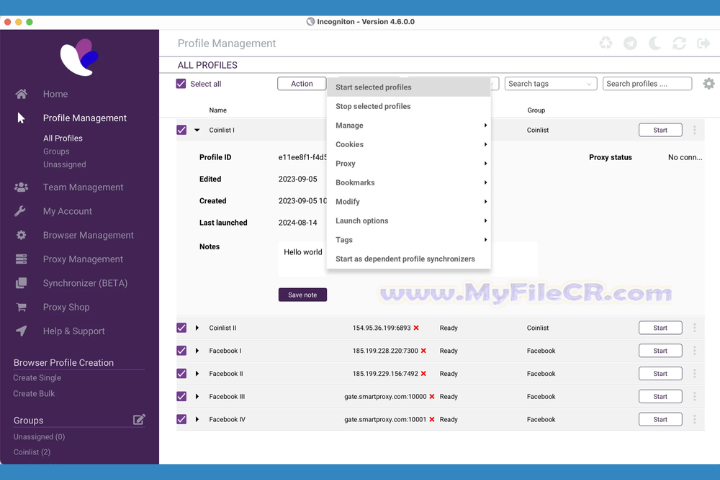Click the Action button
This screenshot has height=480, width=720.
(302, 84)
